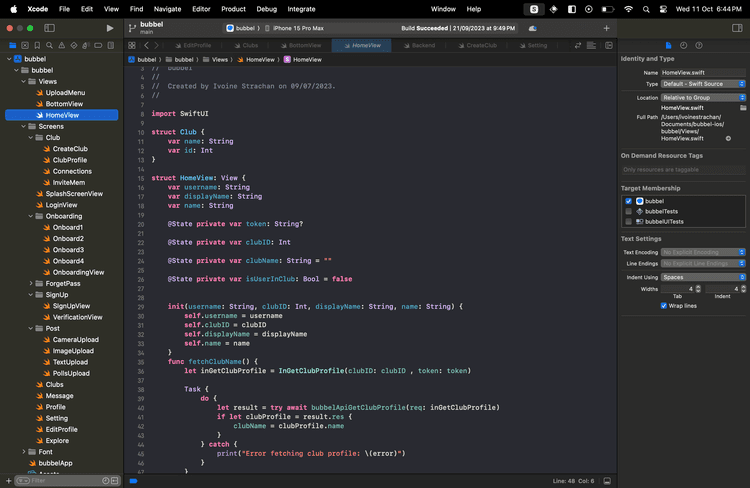Open Indent Using Spaces dropdown
This screenshot has width=750, height=488.
pos(703,277)
